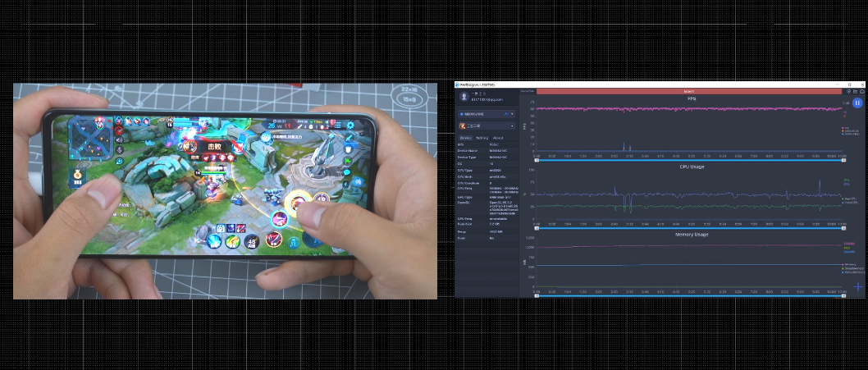Viewport: 868px width, 370px height.
Task: Click the OpenGL row label
Action: point(464,203)
